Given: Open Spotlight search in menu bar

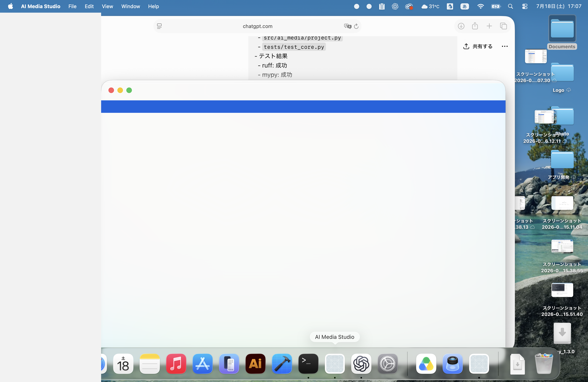Looking at the screenshot, I should [510, 6].
